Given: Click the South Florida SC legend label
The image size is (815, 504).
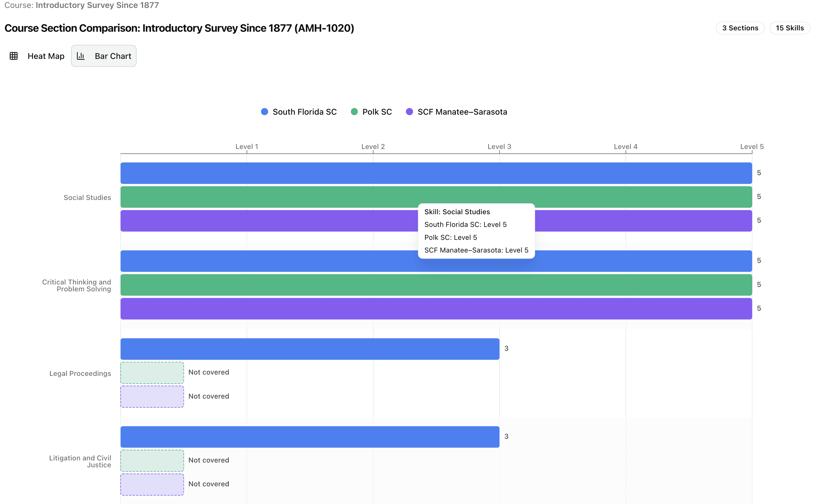Looking at the screenshot, I should tap(305, 112).
